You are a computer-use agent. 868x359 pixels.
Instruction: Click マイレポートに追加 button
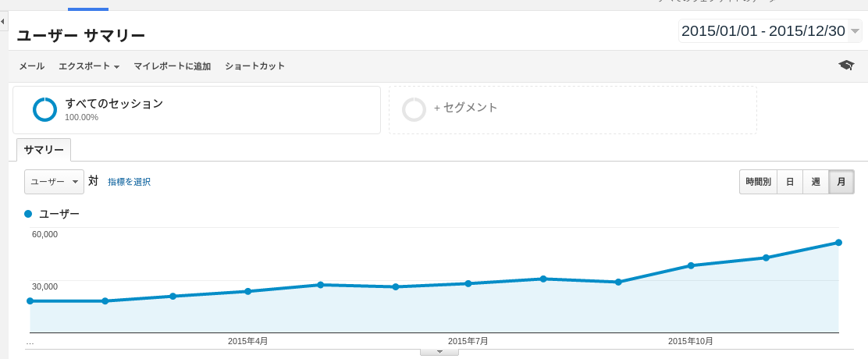[x=172, y=66]
